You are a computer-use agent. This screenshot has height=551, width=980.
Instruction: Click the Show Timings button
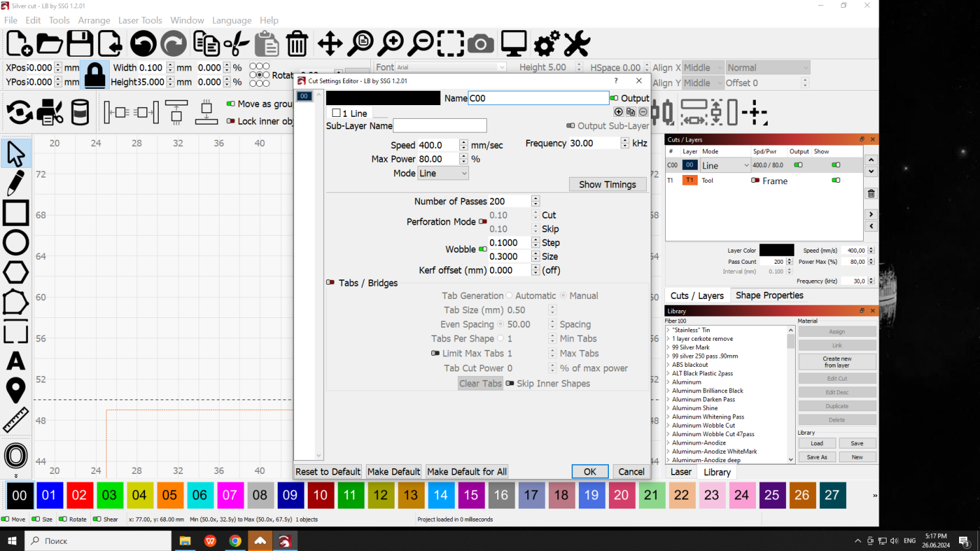point(607,184)
